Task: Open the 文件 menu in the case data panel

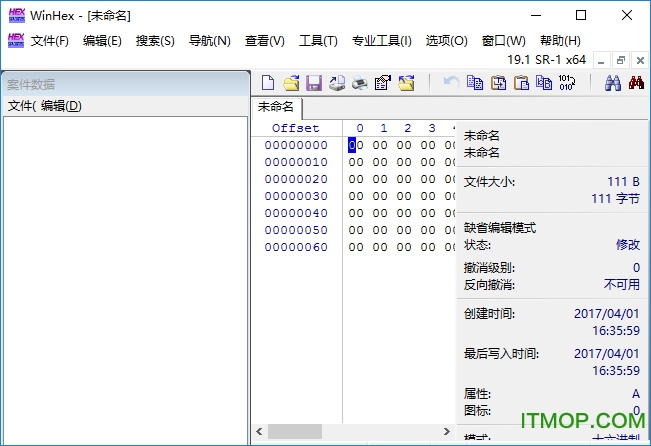Action: click(22, 106)
